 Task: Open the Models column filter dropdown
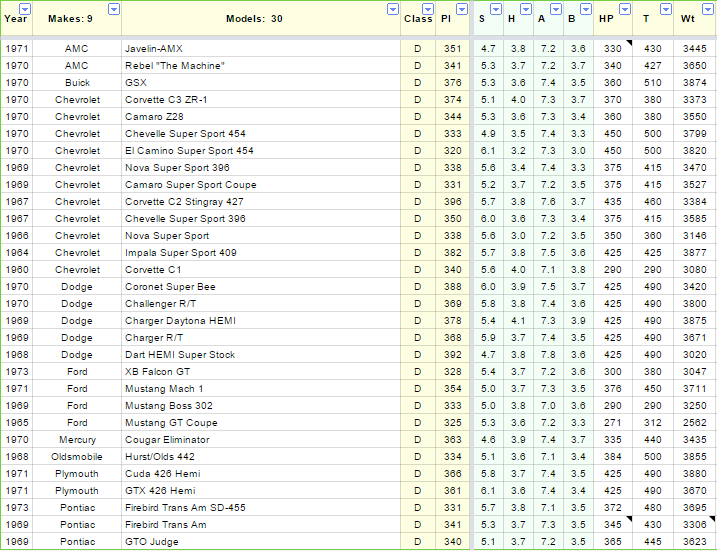pos(393,9)
